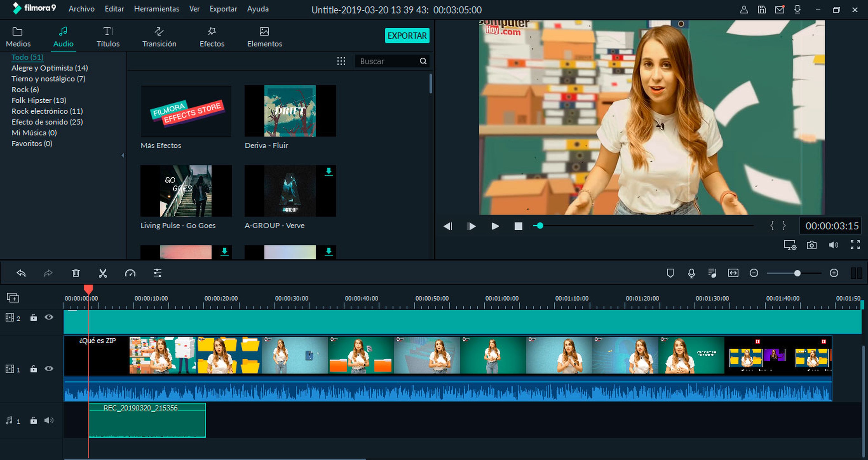This screenshot has width=868, height=460.
Task: Click the volume/speaker icon in preview
Action: coord(834,246)
